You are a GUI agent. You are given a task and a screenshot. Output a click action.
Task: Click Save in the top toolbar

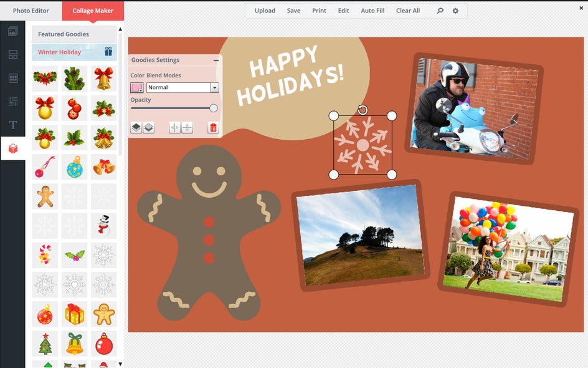(x=293, y=11)
